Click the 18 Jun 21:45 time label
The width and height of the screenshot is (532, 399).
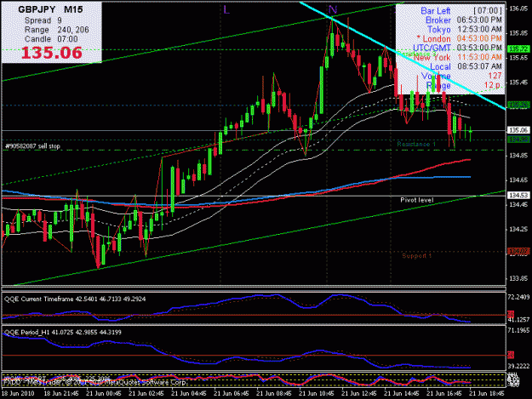tap(61, 393)
